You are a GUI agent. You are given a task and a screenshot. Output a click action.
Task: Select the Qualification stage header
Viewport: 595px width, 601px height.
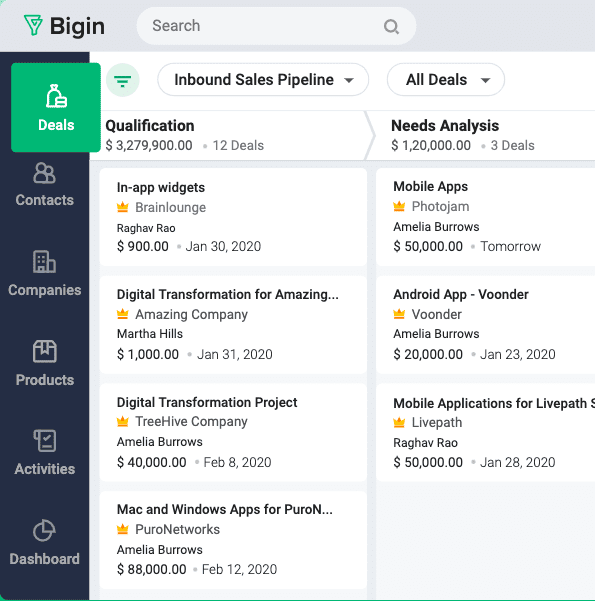(150, 126)
